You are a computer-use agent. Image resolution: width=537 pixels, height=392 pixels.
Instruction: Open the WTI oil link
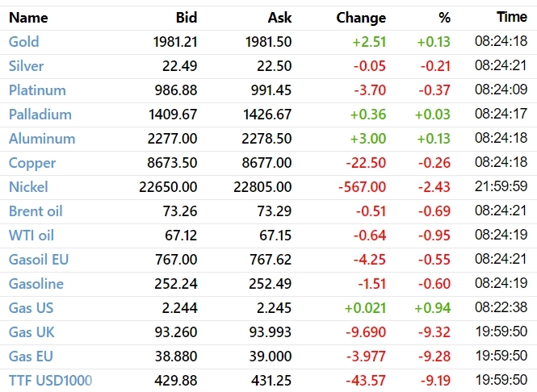[x=31, y=236]
